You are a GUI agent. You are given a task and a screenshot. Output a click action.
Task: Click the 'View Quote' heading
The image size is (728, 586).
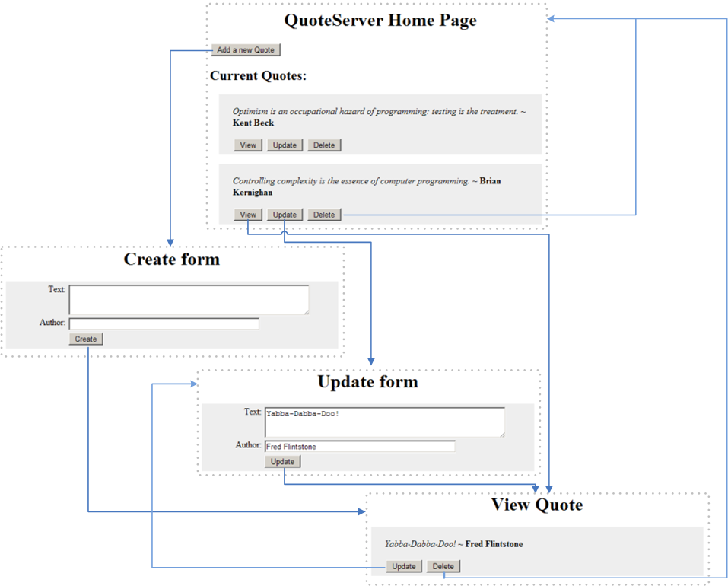point(537,505)
